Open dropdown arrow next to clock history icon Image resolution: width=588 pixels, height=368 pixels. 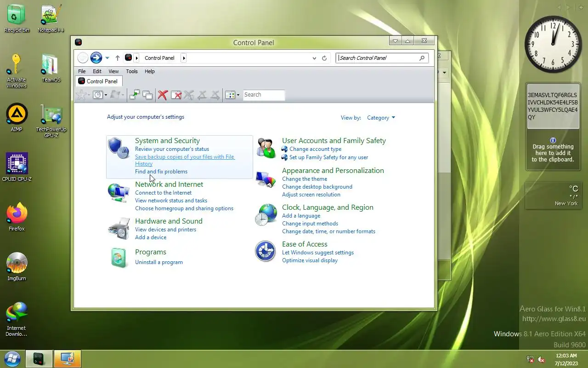click(x=106, y=95)
